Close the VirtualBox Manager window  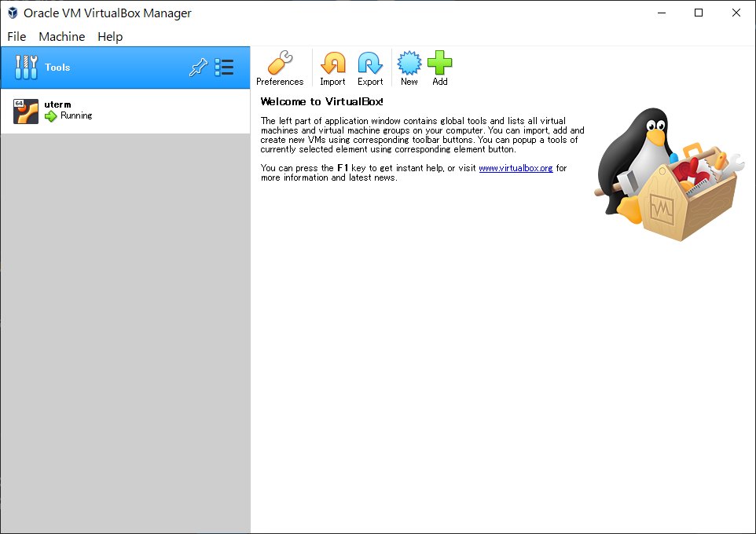pyautogui.click(x=736, y=13)
